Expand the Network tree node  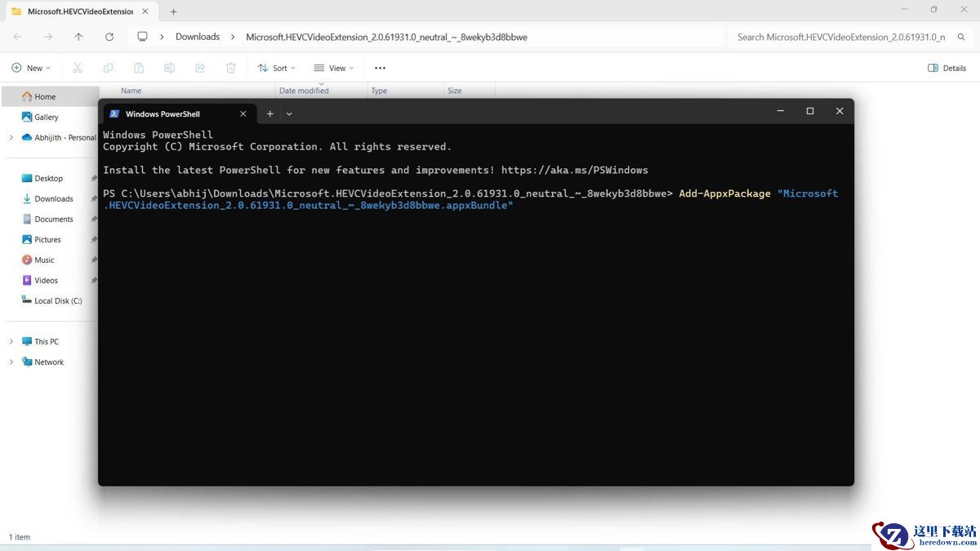point(11,362)
